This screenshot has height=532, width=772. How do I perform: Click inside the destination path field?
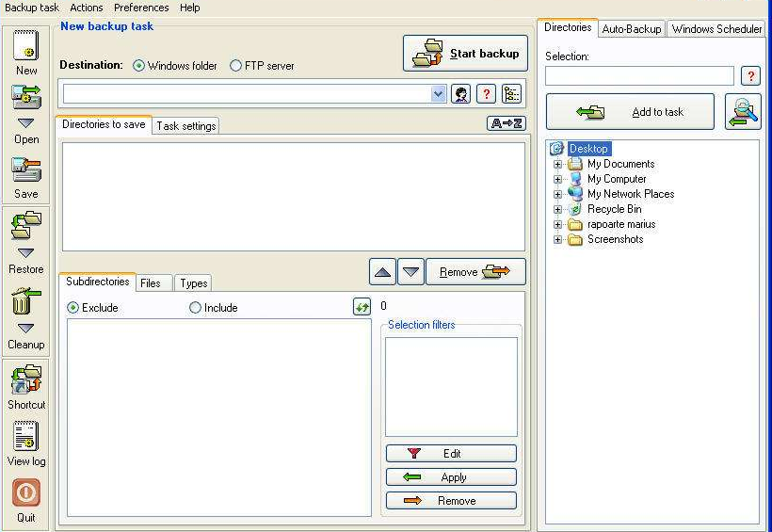coord(248,93)
